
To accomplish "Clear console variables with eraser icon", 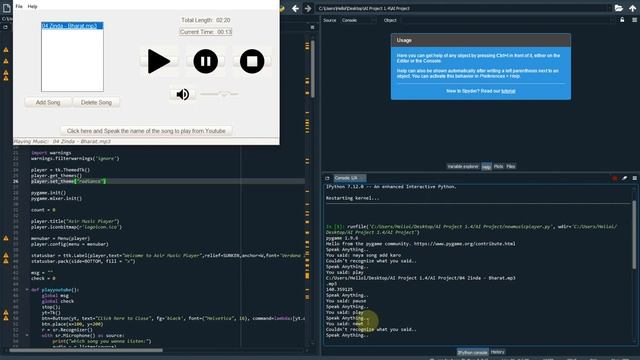I will pyautogui.click(x=624, y=178).
